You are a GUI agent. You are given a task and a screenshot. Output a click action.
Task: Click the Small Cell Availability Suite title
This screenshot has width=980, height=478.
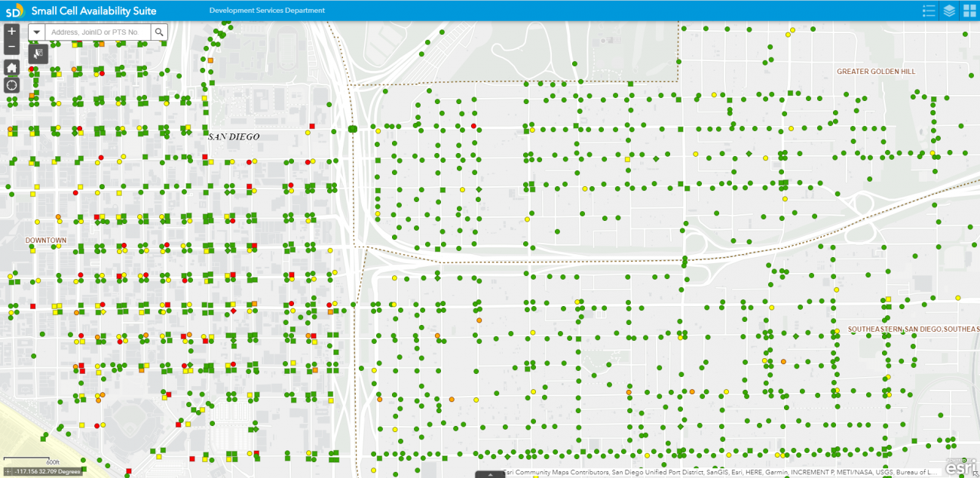coord(94,11)
